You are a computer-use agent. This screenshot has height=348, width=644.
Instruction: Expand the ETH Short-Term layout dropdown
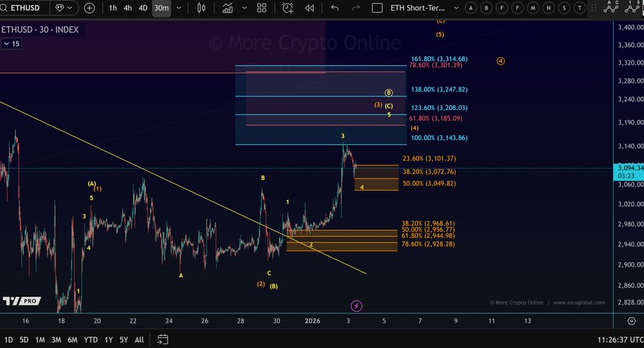[x=457, y=8]
